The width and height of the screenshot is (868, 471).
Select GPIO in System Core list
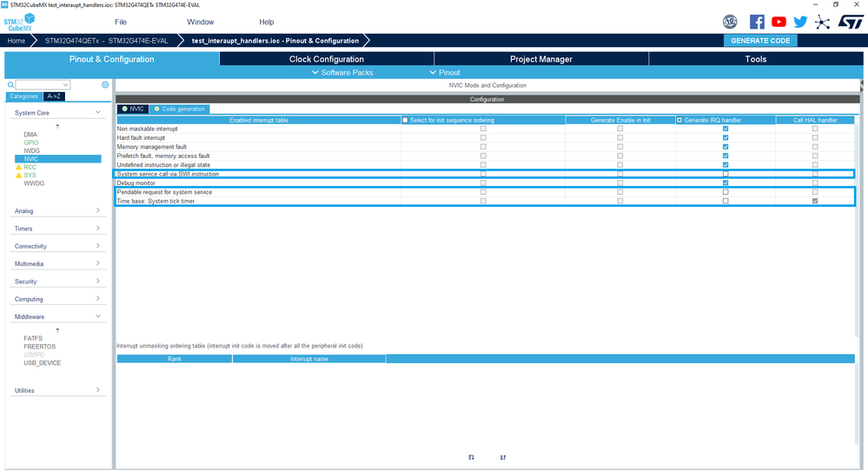tap(31, 143)
